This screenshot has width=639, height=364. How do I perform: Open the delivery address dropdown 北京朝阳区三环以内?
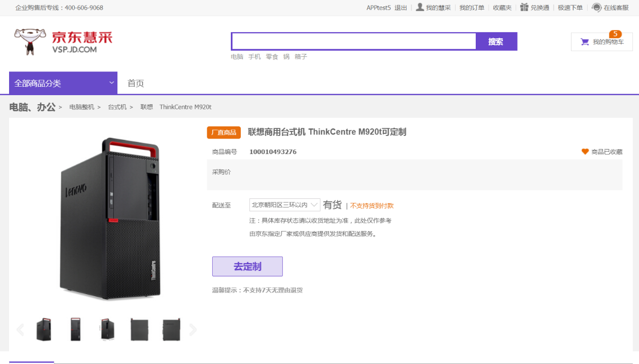click(x=285, y=205)
